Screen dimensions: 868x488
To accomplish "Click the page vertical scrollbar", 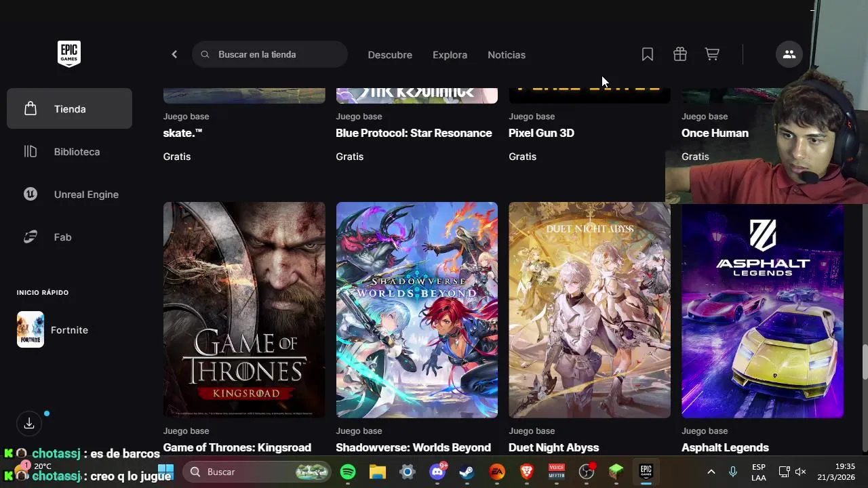I will 865,363.
